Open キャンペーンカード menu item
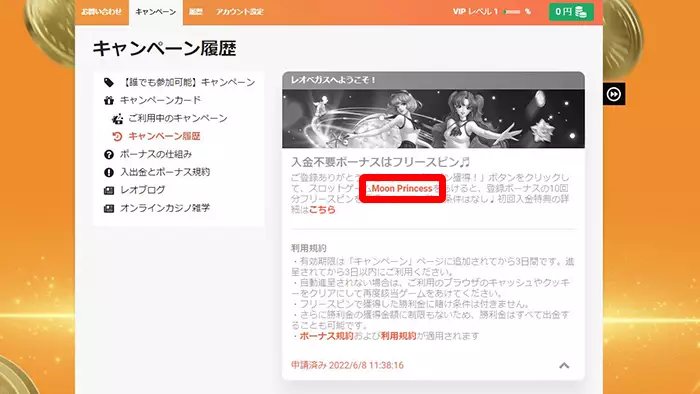The image size is (700, 394). (161, 100)
